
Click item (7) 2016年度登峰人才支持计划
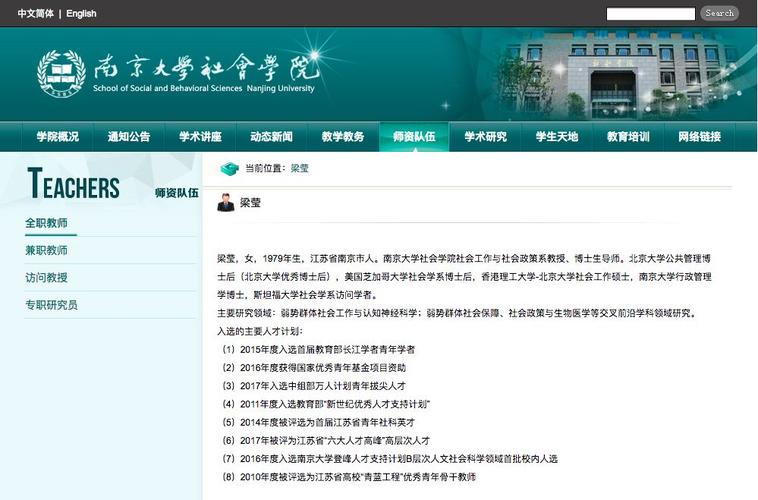(390, 458)
